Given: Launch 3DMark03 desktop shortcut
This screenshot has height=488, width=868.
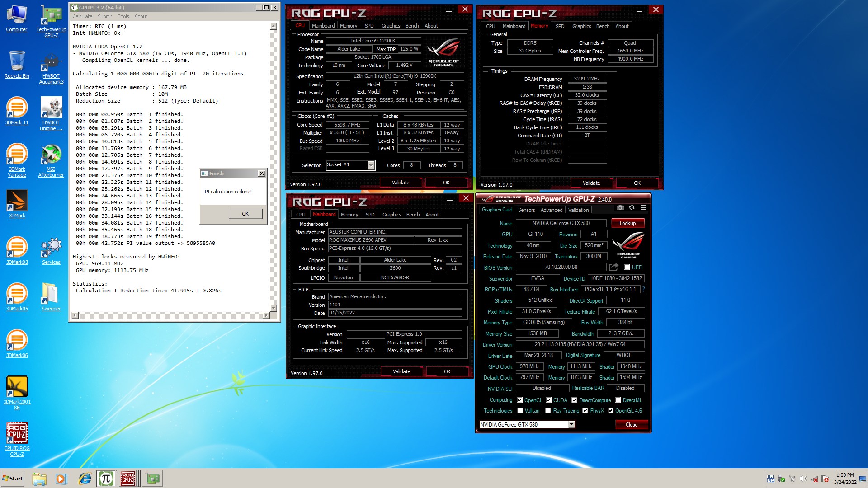Looking at the screenshot, I should click(17, 251).
